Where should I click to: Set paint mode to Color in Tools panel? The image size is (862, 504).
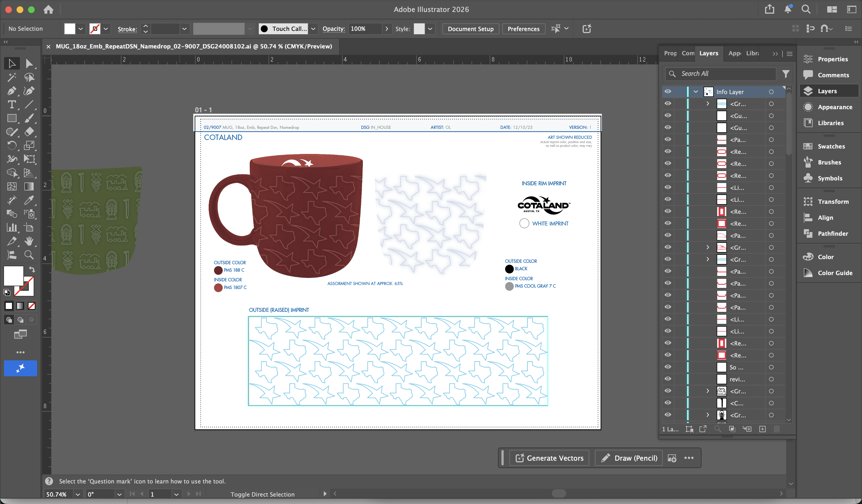(9, 306)
